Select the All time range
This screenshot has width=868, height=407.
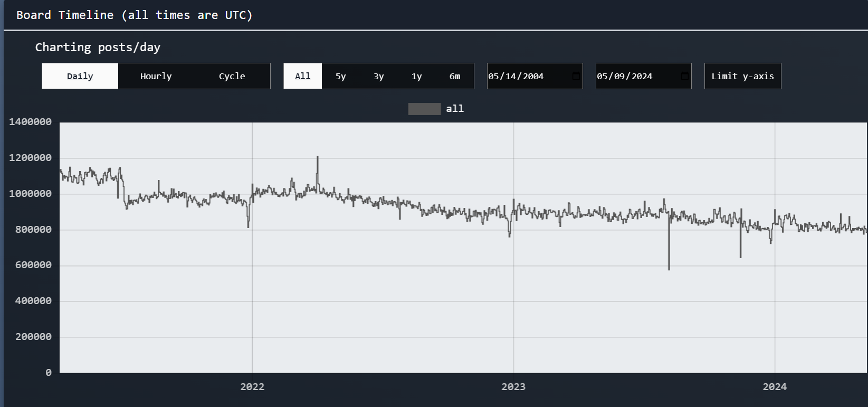coord(303,76)
